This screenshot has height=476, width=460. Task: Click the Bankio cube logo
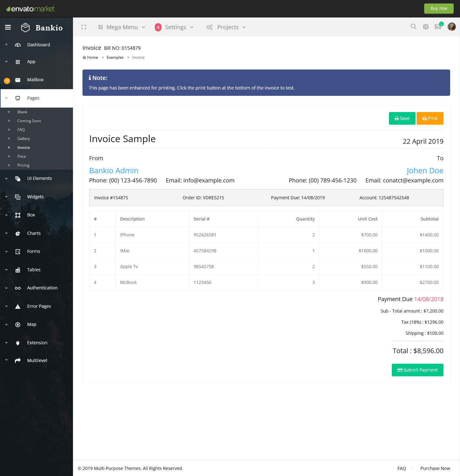[25, 28]
